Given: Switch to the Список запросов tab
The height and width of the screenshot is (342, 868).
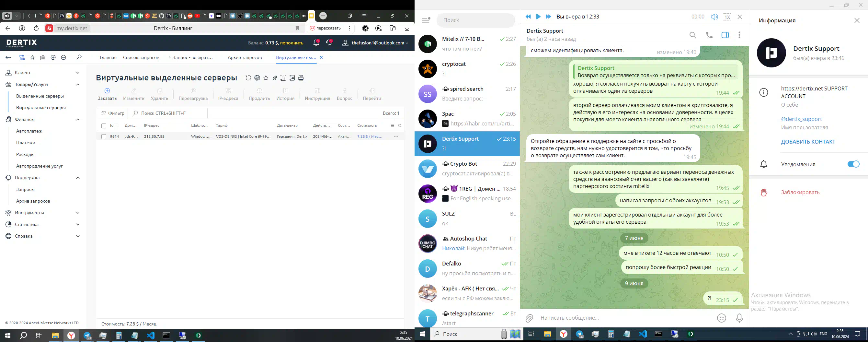Looking at the screenshot, I should coord(141,58).
